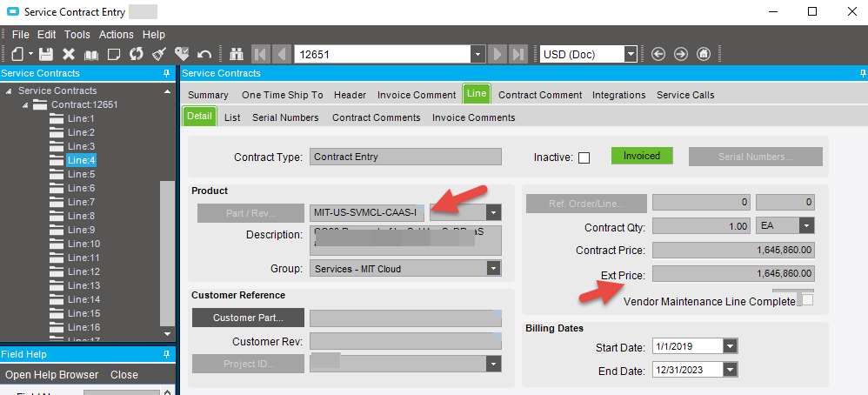868x395 pixels.
Task: Click Open Help Browser link
Action: coord(51,374)
